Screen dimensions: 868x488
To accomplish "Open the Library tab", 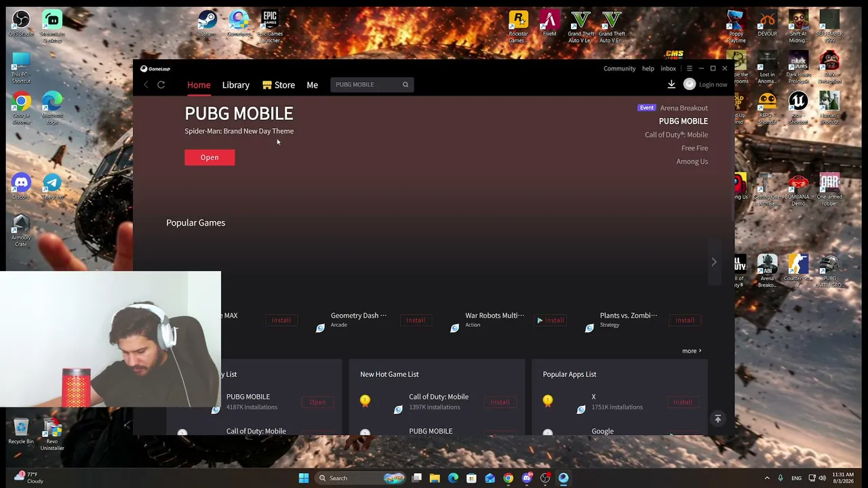I will 236,85.
